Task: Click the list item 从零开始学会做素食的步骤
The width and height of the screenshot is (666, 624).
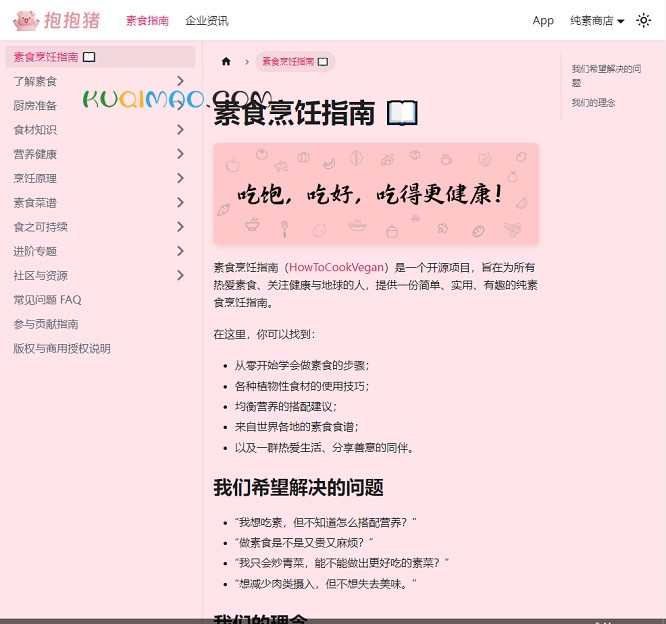Action: tap(302, 365)
